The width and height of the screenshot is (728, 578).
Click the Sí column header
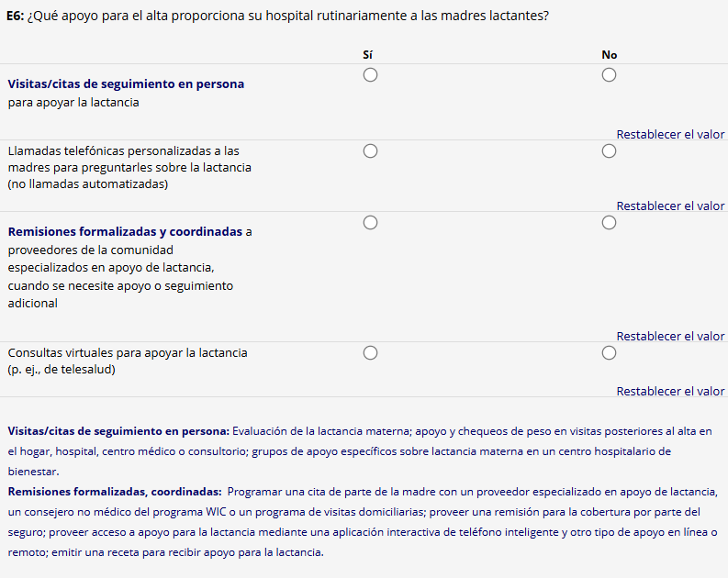[368, 55]
